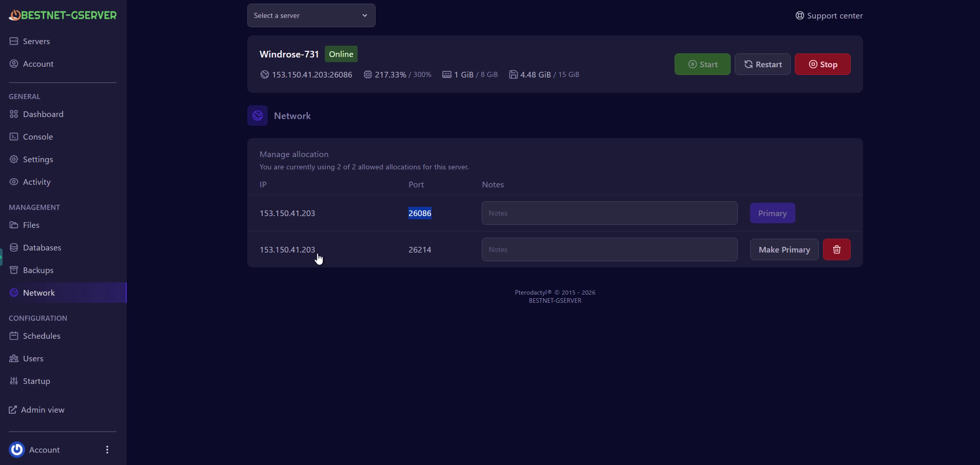Screen dimensions: 980x465
Task: Expand the Select a server dropdown
Action: pyautogui.click(x=311, y=15)
